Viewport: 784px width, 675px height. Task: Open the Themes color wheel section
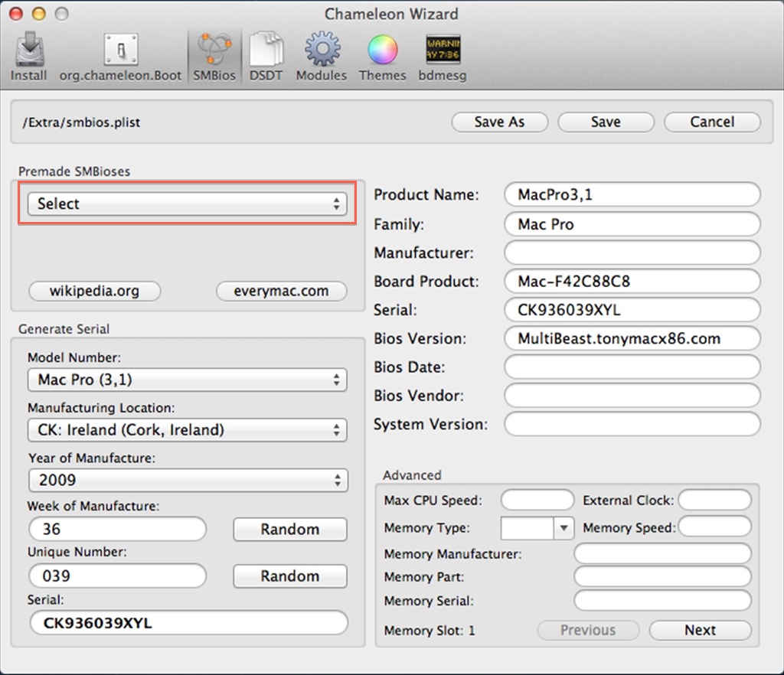[x=383, y=57]
